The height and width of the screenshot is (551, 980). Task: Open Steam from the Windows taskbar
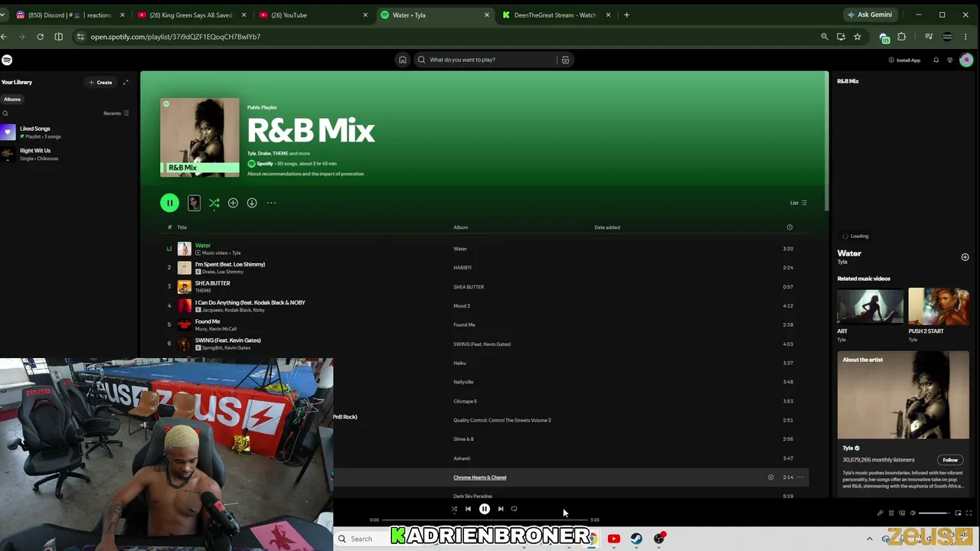coord(636,539)
